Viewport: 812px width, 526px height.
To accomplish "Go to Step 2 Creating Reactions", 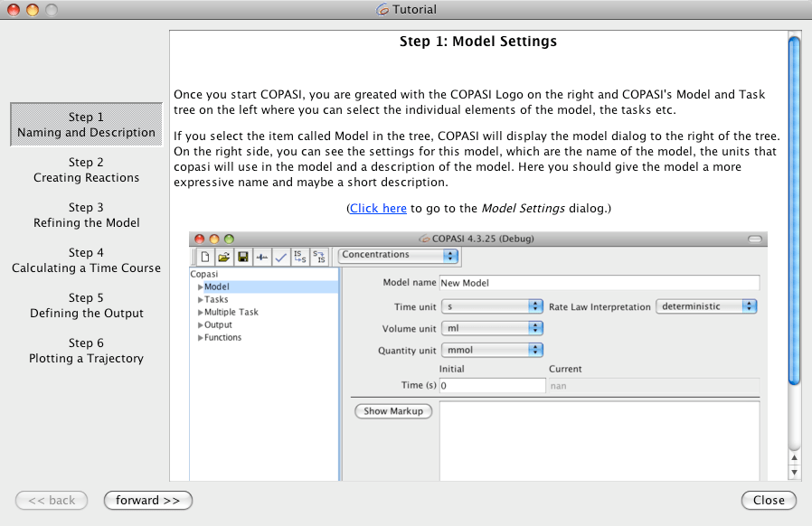I will [86, 169].
